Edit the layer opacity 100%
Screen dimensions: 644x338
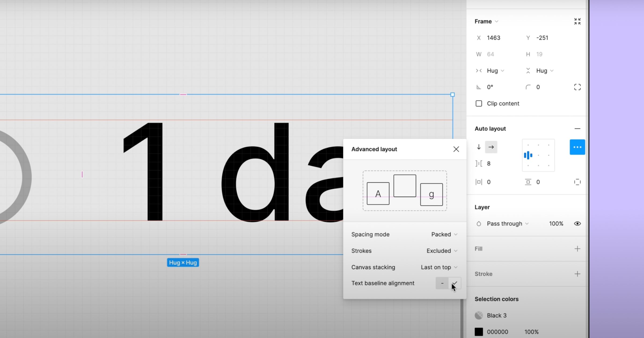pyautogui.click(x=556, y=224)
